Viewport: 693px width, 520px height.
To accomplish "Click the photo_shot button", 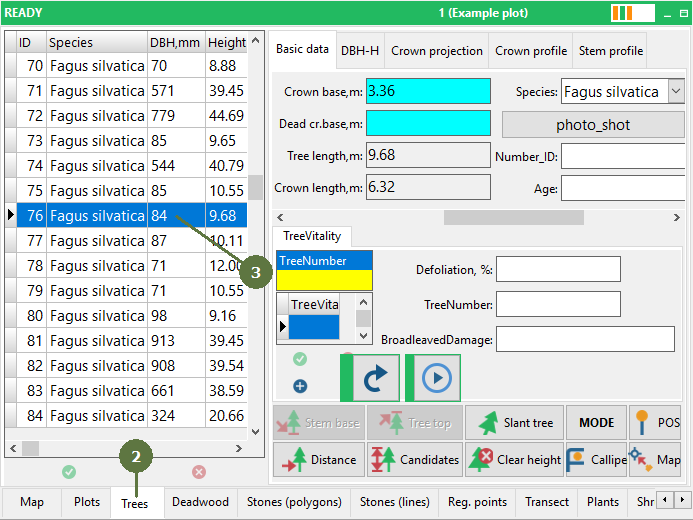I will [592, 125].
